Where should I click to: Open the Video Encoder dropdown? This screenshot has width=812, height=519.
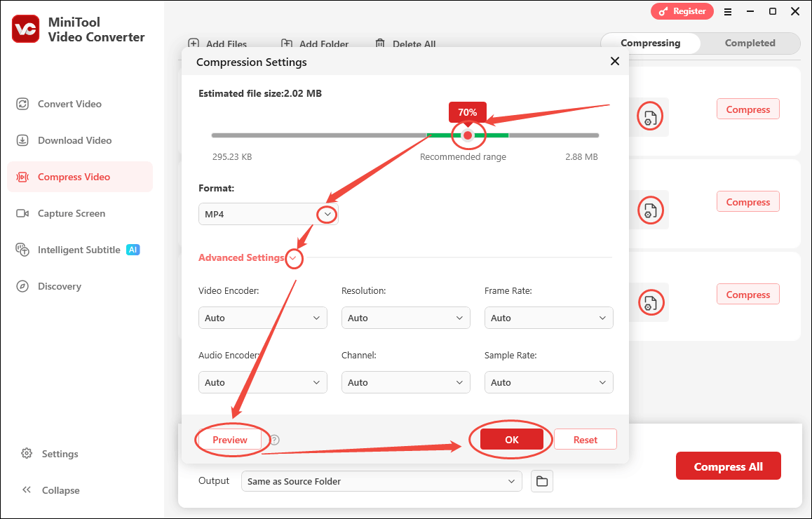[262, 318]
